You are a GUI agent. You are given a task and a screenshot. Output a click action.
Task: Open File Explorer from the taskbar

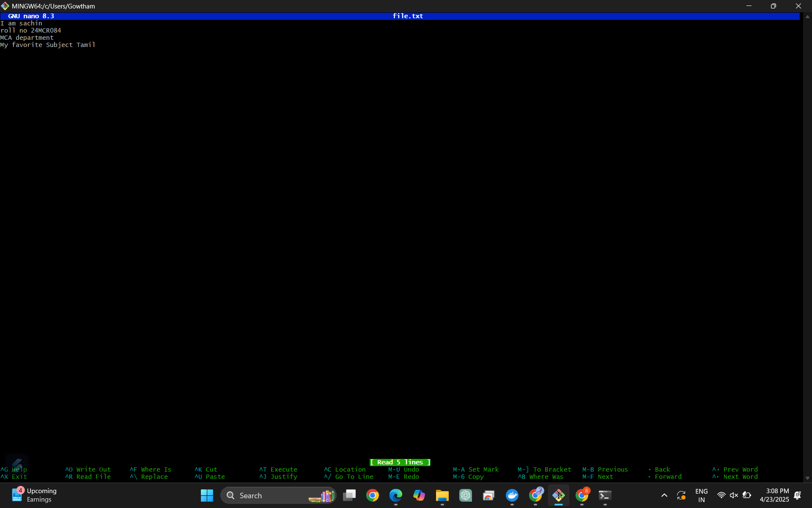click(x=442, y=495)
